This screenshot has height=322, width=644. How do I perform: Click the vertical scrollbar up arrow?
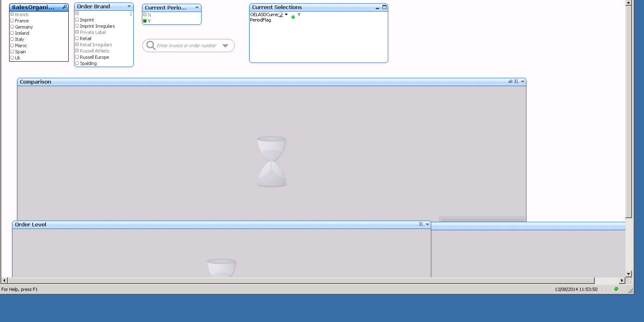pos(629,3)
